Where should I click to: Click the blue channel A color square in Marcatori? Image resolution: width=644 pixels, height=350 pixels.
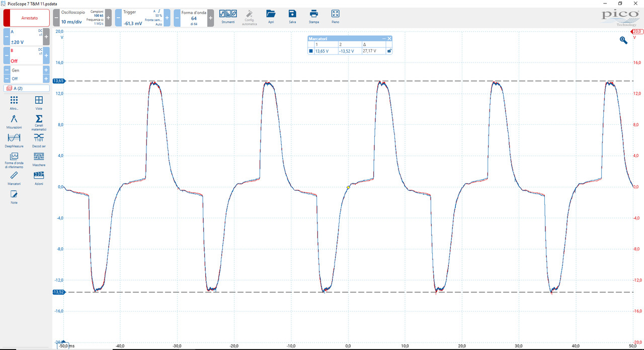(x=311, y=51)
